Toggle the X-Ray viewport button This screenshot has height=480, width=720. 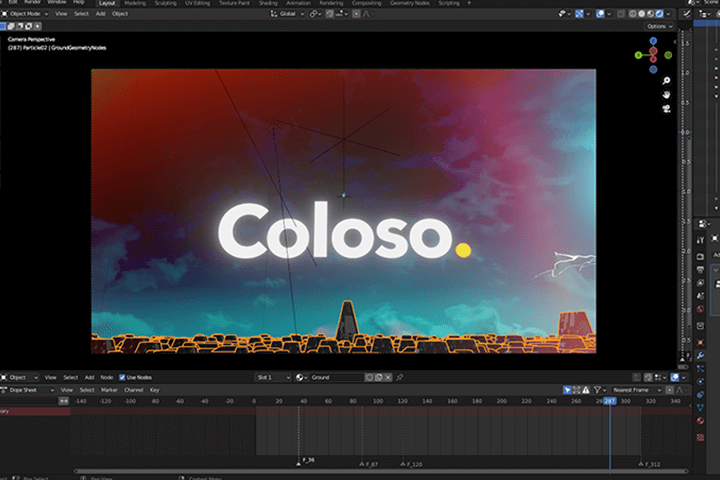tap(621, 14)
